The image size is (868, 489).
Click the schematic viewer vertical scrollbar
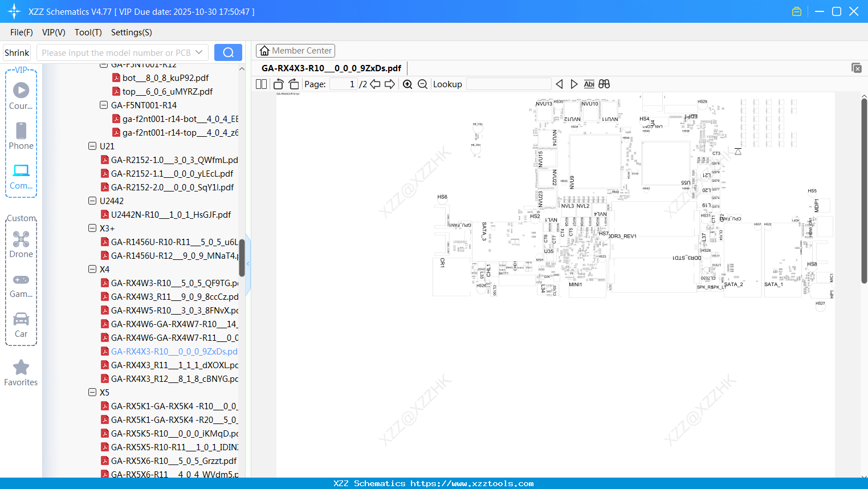pyautogui.click(x=864, y=191)
